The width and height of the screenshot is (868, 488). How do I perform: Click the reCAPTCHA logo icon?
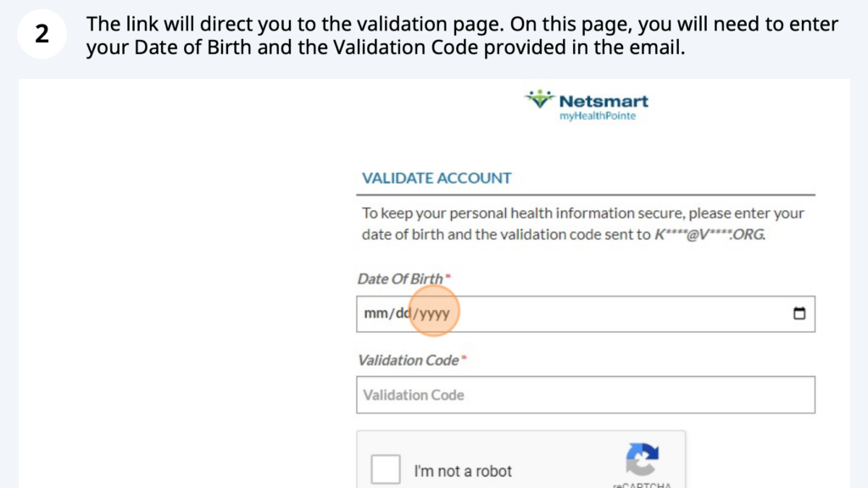[x=643, y=458]
